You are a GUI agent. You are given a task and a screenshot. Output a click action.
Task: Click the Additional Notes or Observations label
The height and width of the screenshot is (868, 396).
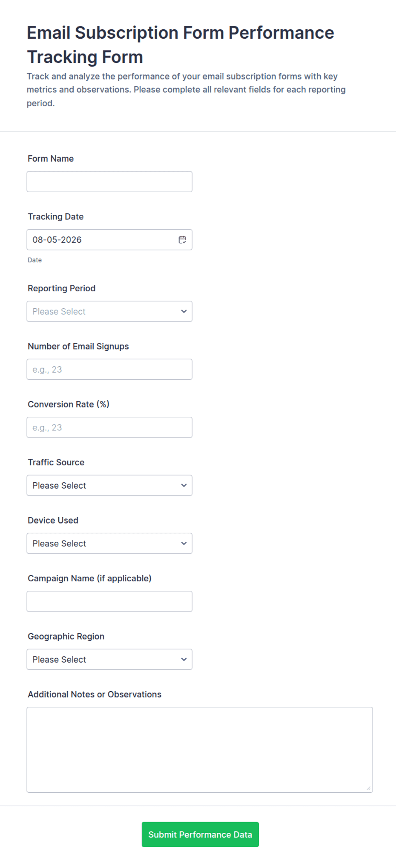pos(95,694)
